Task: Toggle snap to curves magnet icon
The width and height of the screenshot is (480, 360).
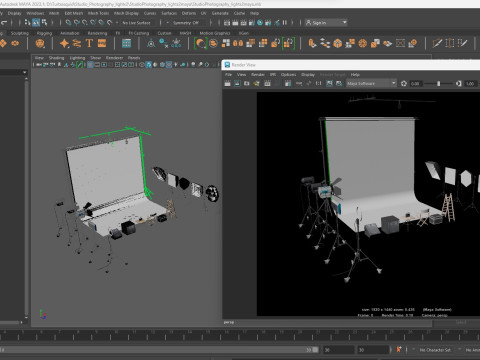Action: pyautogui.click(x=77, y=23)
